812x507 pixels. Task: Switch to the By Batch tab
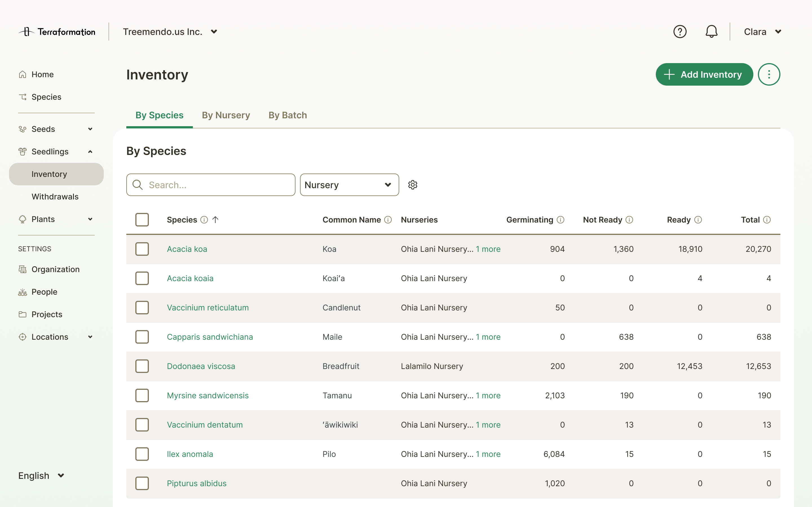pyautogui.click(x=287, y=115)
